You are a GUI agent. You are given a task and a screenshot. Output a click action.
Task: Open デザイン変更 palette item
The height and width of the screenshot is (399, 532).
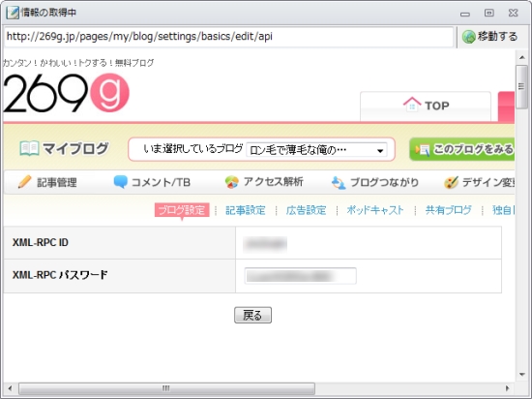tap(479, 182)
